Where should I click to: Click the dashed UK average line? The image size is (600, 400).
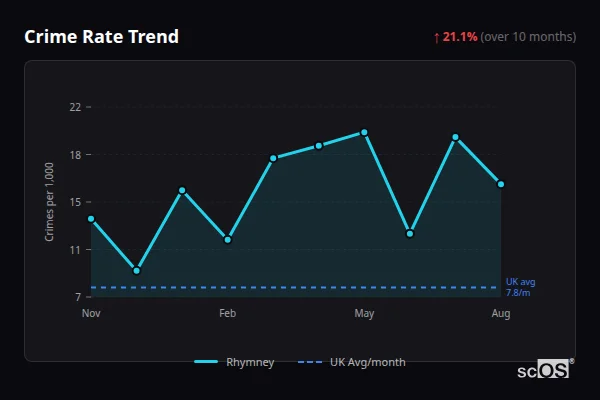click(294, 287)
